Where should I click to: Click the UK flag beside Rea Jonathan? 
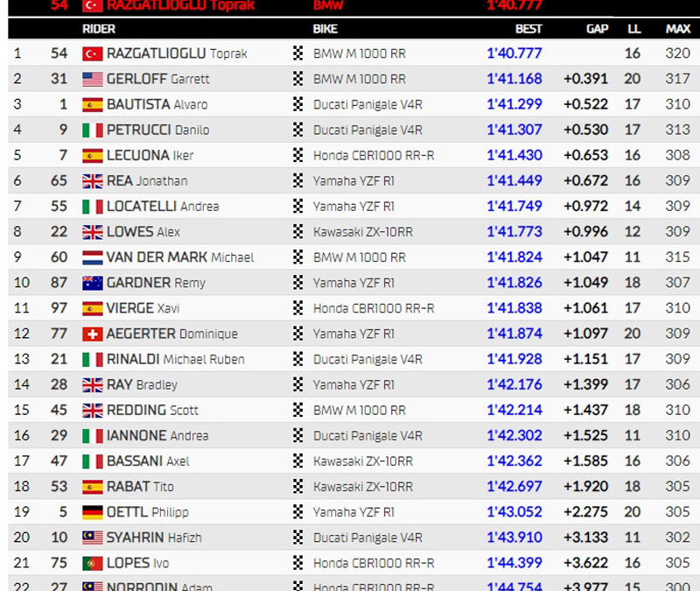pos(93,181)
